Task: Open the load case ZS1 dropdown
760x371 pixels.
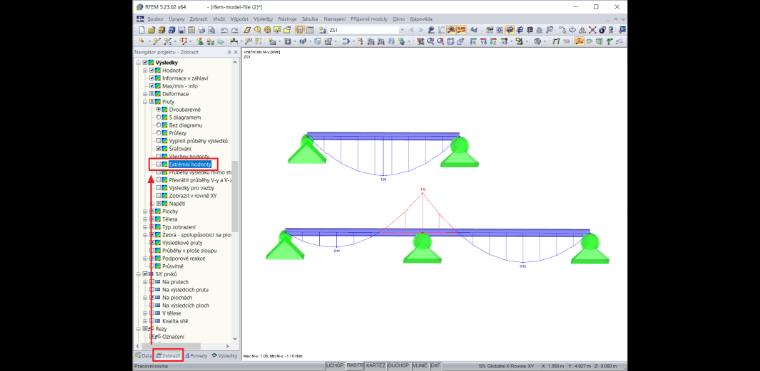Action: pyautogui.click(x=402, y=30)
